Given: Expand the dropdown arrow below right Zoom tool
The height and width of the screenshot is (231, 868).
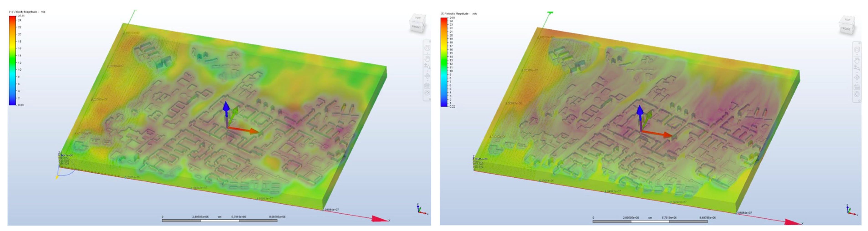Looking at the screenshot, I should (857, 72).
